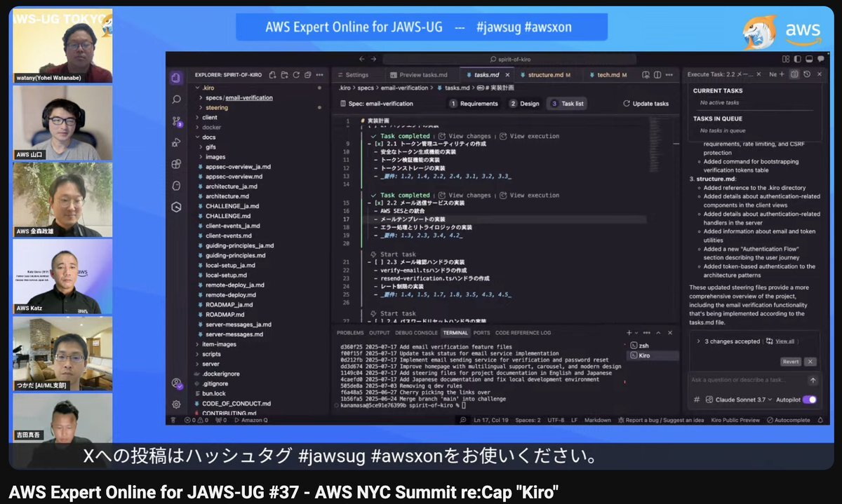Viewport: 842px width, 504px height.
Task: Click the Update tasks button
Action: 646,103
